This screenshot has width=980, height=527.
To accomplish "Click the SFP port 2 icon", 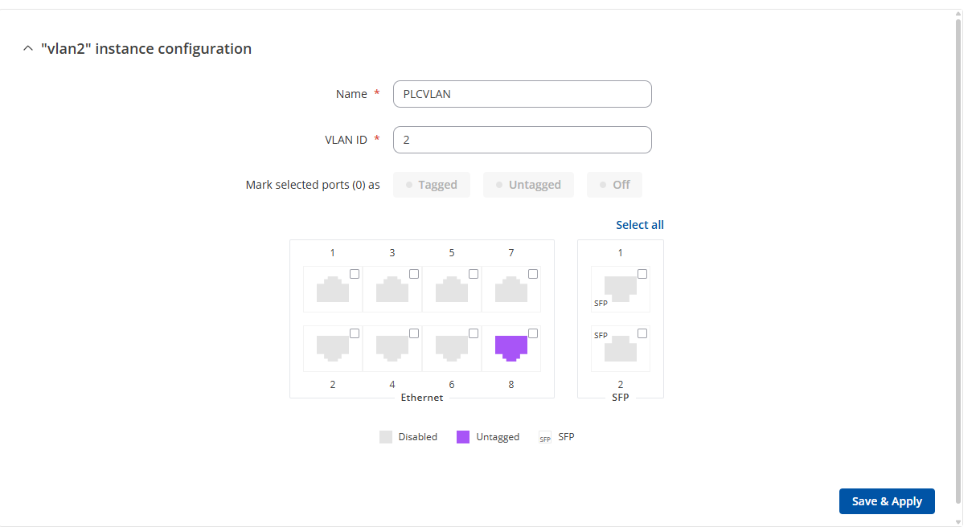I will tap(620, 349).
